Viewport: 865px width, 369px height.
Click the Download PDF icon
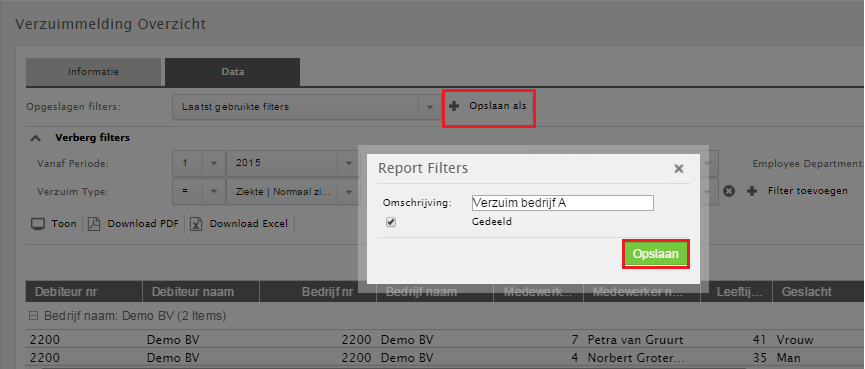tap(94, 224)
